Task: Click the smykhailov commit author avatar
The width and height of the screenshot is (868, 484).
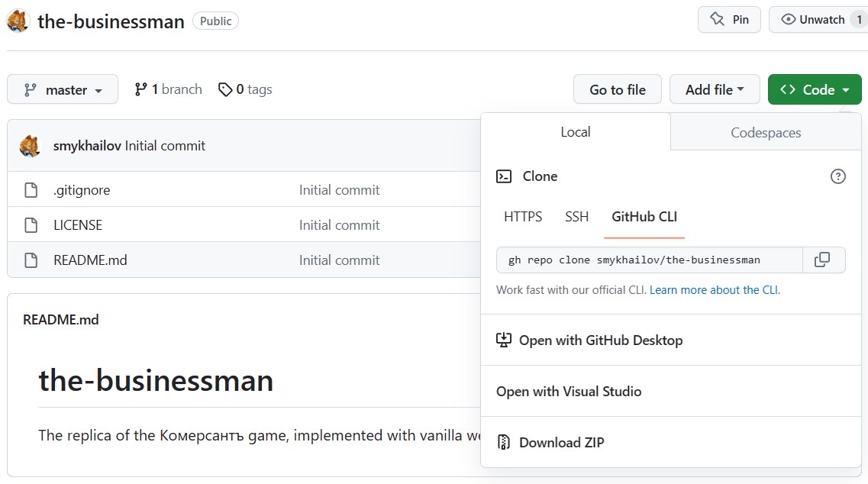Action: click(30, 145)
